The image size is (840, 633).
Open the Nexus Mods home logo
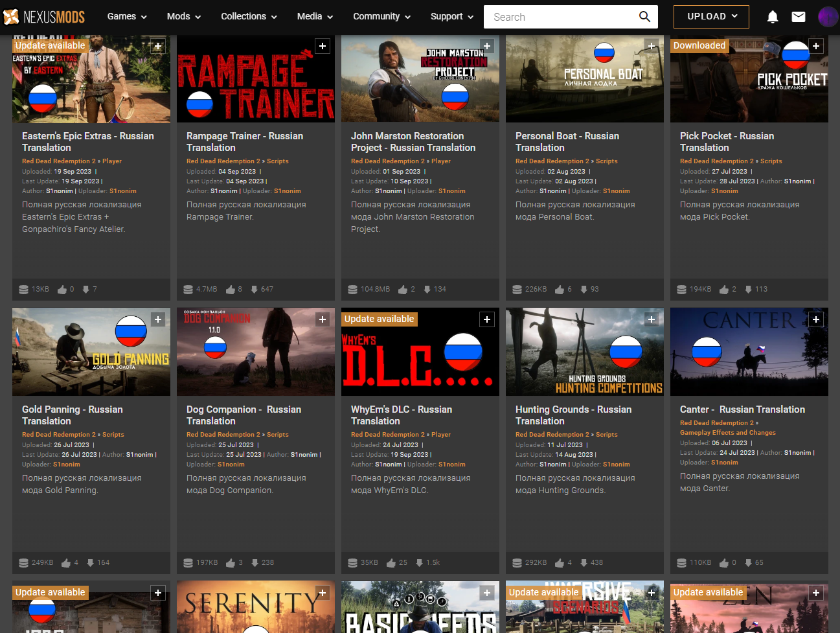44,17
